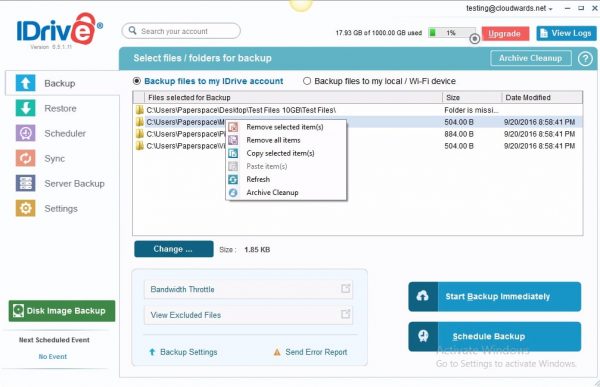This screenshot has height=387, width=600.
Task: Click the 1% storage usage bar
Action: [452, 33]
